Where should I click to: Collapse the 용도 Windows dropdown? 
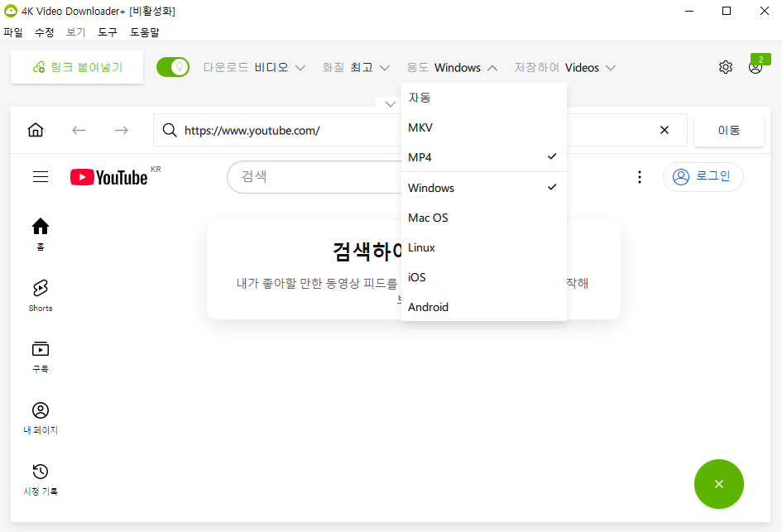click(452, 67)
